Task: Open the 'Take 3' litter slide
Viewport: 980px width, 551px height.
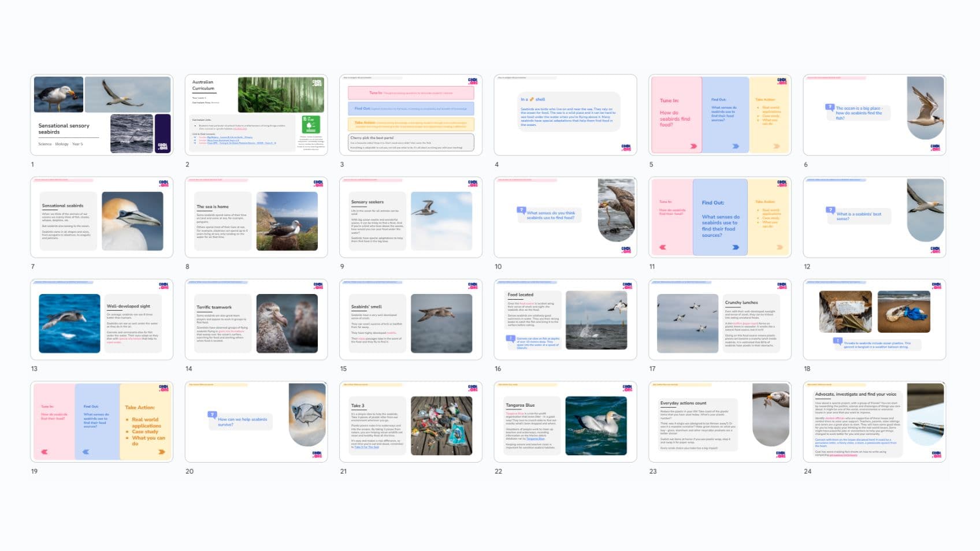Action: coord(411,422)
